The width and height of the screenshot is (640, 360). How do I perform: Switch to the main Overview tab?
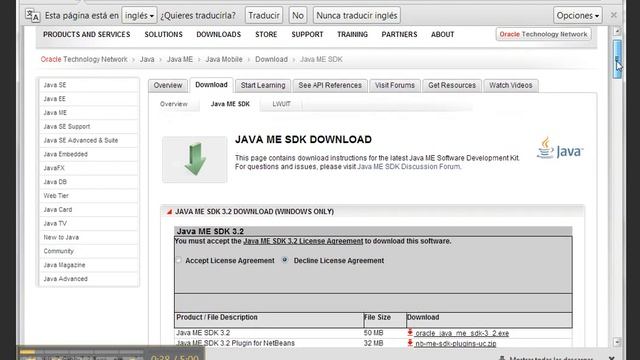[x=168, y=85]
